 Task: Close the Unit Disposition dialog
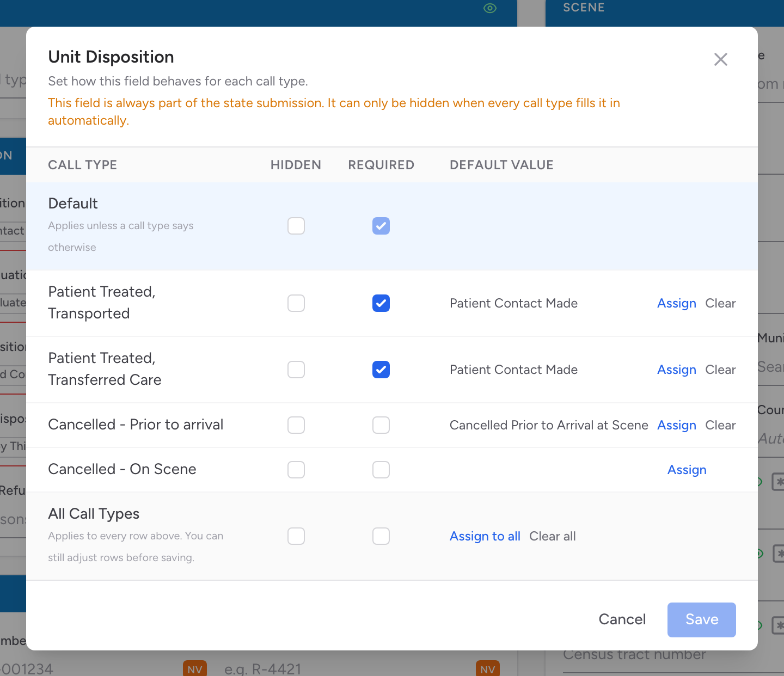721,59
